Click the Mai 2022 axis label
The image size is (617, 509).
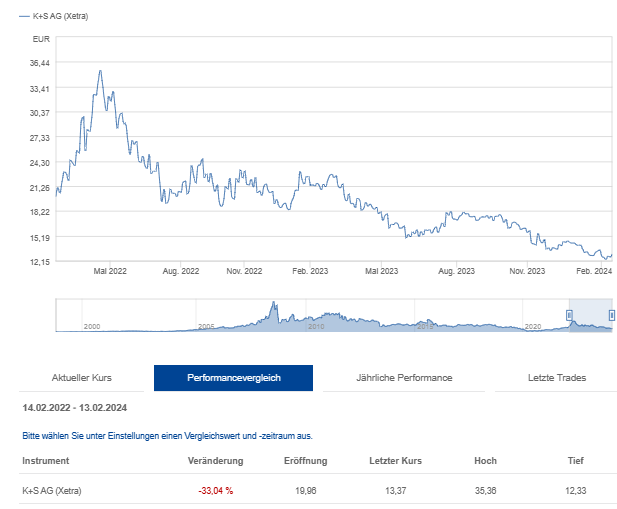coord(110,271)
